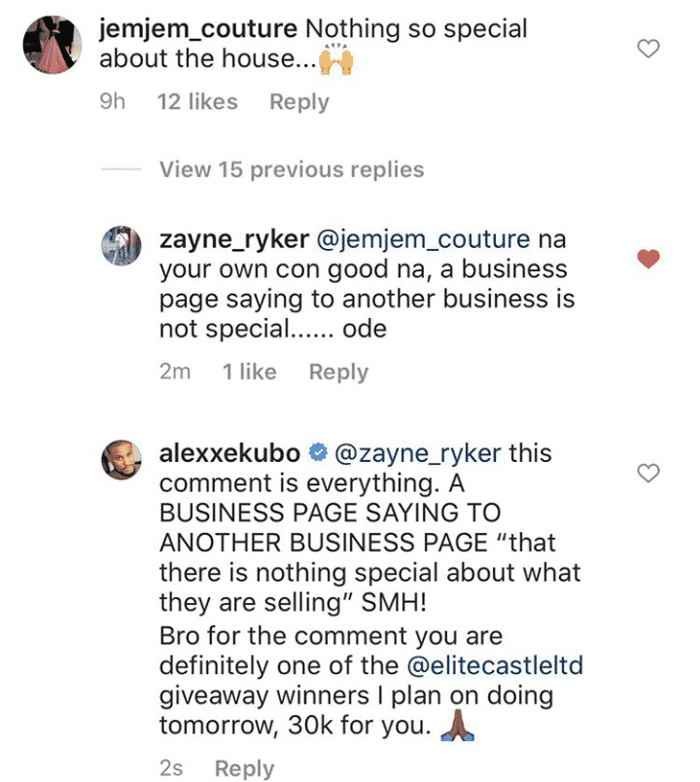Expand View 15 previous replies

[292, 169]
